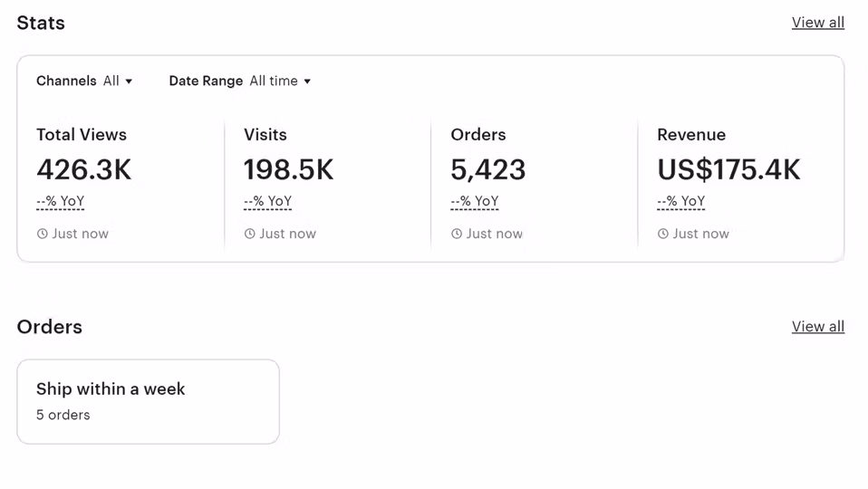Click the clock icon under Revenue
This screenshot has width=868, height=489.
(x=662, y=234)
